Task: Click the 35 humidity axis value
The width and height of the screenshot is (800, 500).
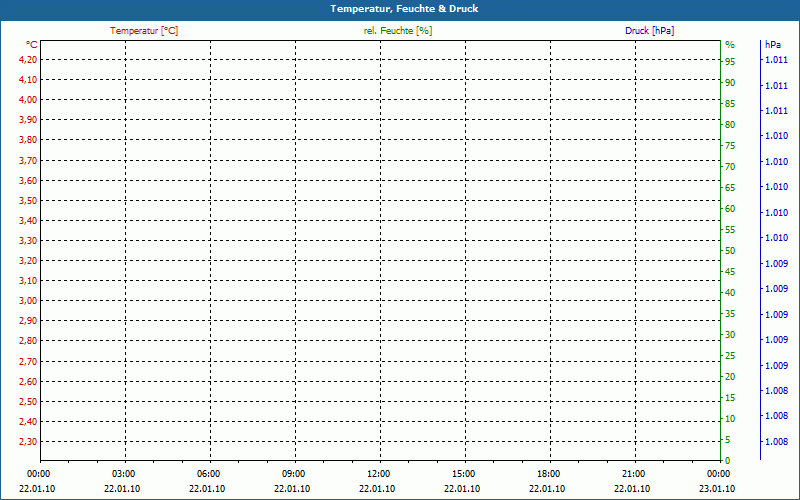Action: [730, 314]
